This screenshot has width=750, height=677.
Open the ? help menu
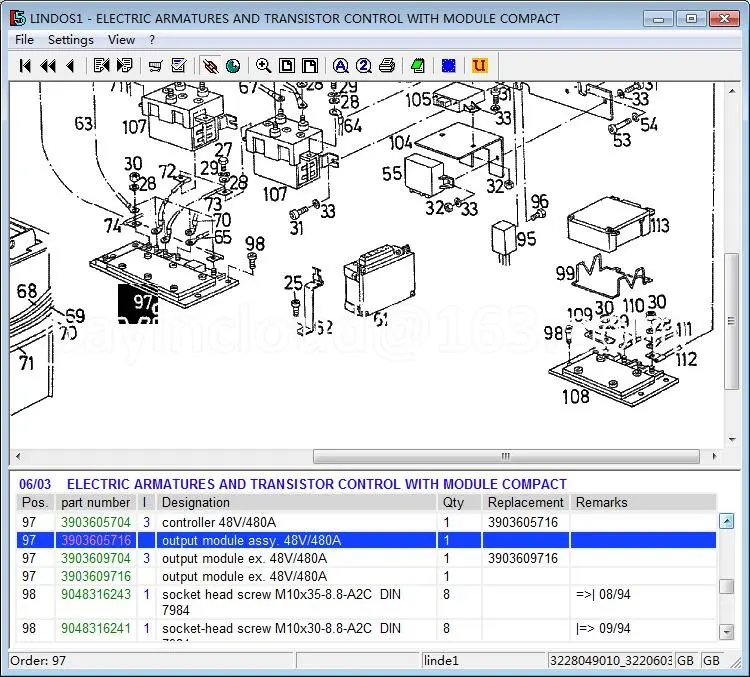pos(152,40)
